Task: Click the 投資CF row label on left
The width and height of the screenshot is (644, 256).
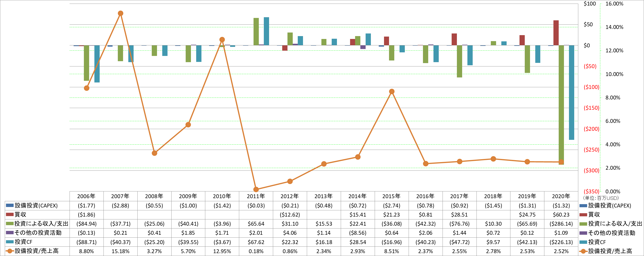Action: pyautogui.click(x=23, y=242)
